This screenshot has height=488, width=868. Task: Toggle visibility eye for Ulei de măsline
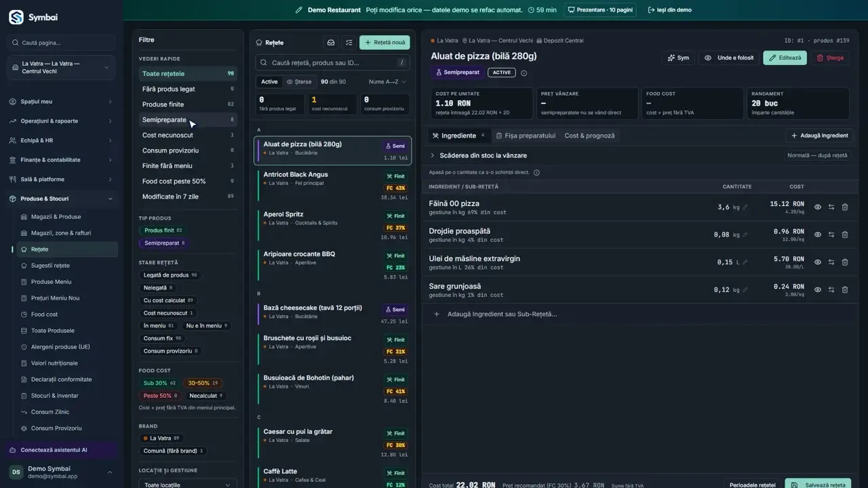pyautogui.click(x=818, y=262)
